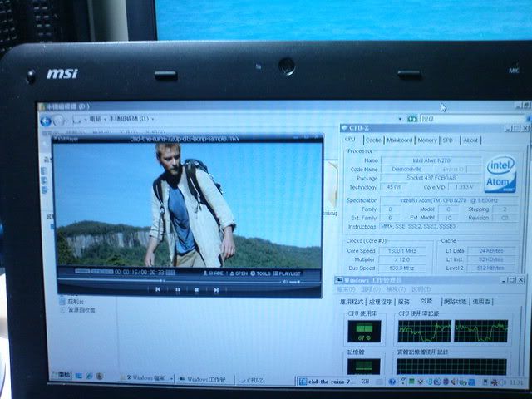Click the show desktop quick launch icon
Image resolution: width=532 pixels, height=399 pixels.
point(79,376)
